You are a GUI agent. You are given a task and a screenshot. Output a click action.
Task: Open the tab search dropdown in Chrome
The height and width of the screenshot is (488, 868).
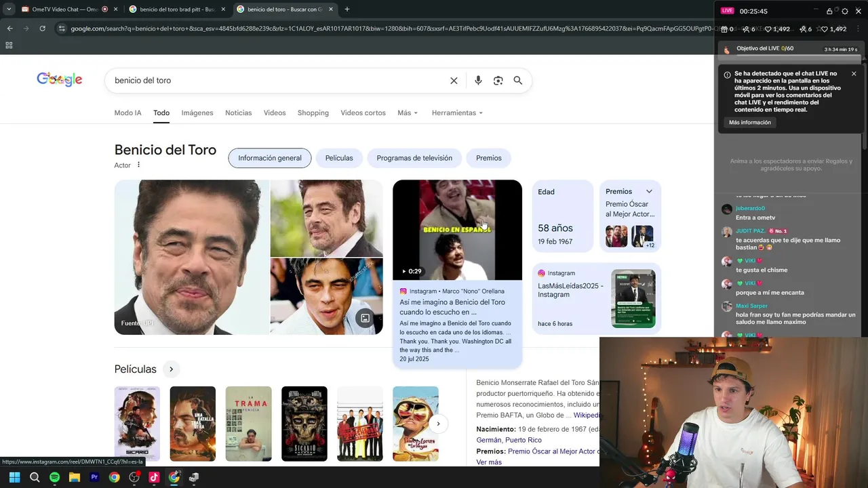[x=9, y=9]
